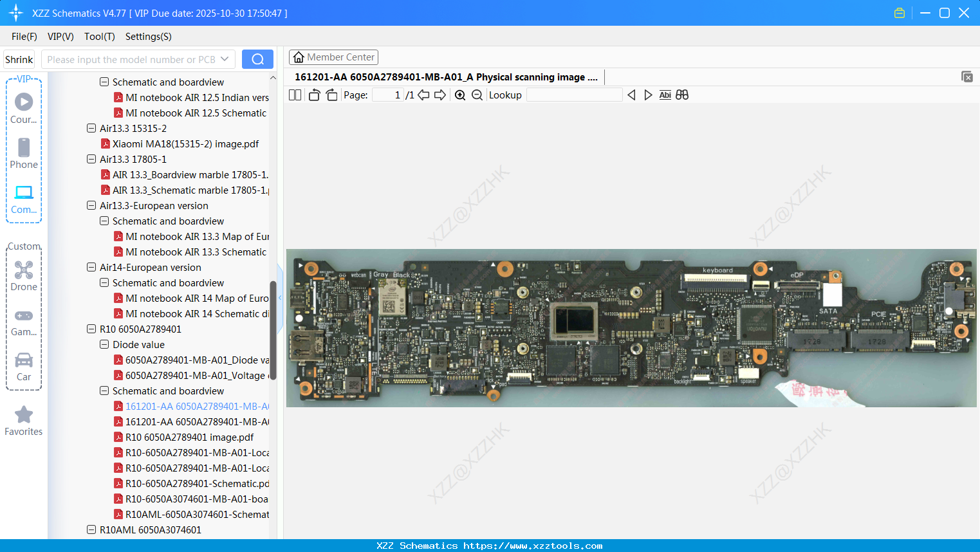Collapse the R10 6050A2789401 node
This screenshot has width=980, height=552.
[91, 329]
